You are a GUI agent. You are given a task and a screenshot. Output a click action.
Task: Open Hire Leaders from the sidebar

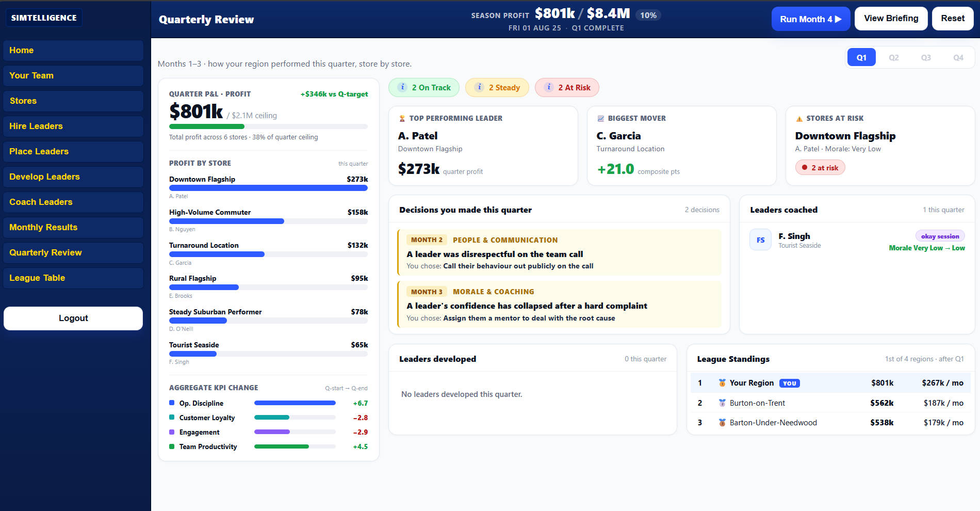point(73,126)
